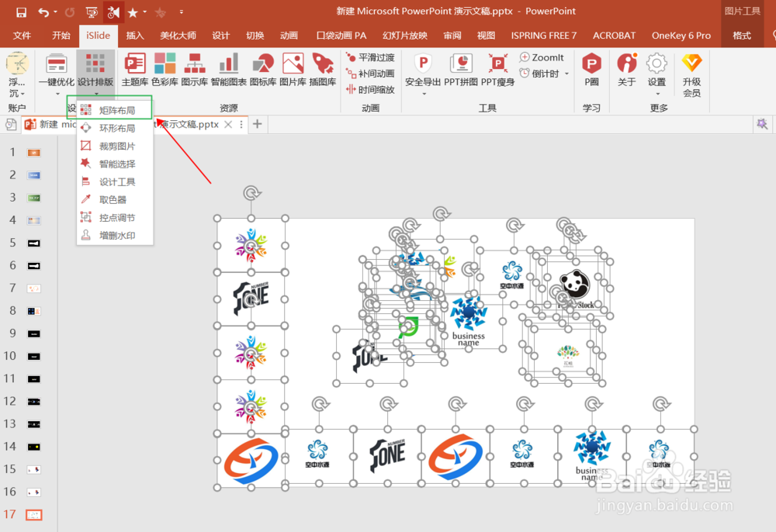Screen dimensions: 776x532
Task: Click the Undo arrow icon
Action: tap(43, 12)
